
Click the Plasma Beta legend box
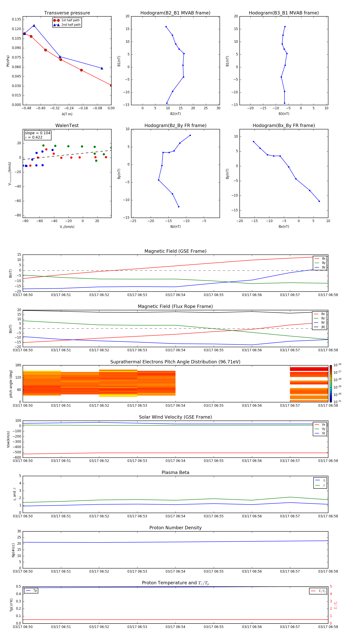coord(320,483)
